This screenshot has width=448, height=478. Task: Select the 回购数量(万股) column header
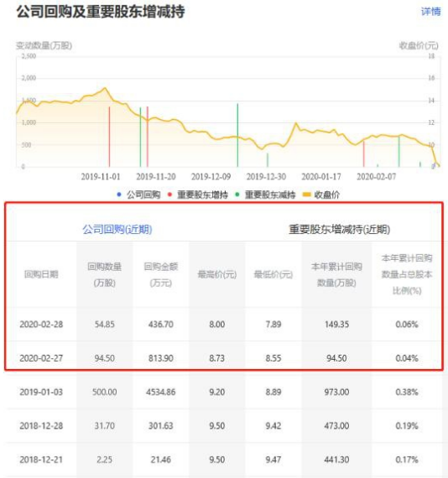click(x=105, y=275)
